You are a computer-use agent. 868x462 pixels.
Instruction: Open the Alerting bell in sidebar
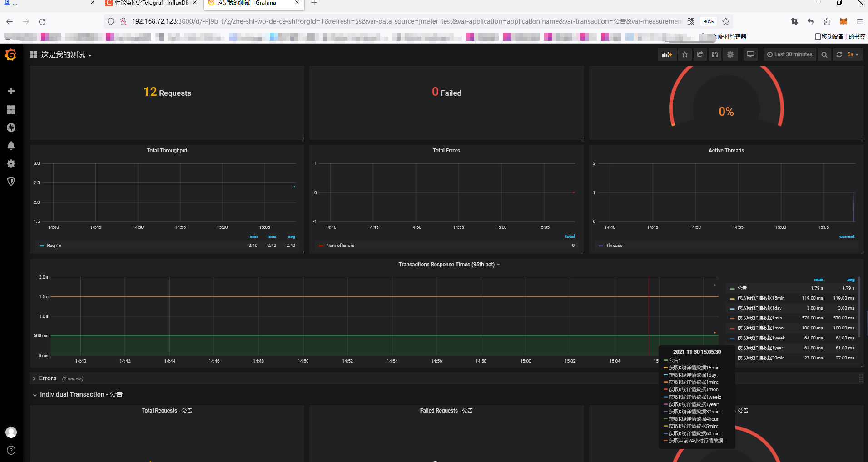tap(11, 146)
